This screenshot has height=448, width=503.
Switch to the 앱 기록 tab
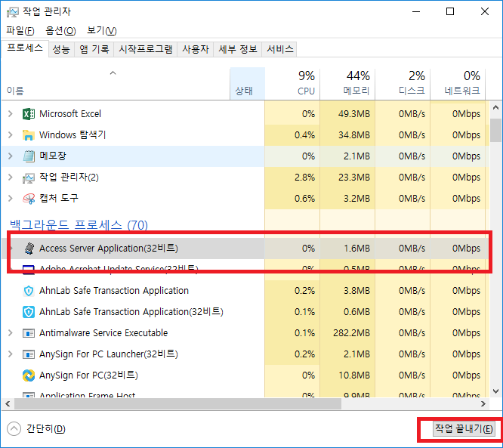tap(94, 49)
